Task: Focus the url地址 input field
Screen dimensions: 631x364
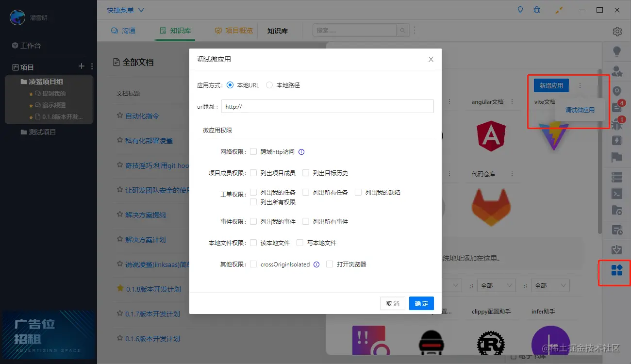Action: click(327, 107)
